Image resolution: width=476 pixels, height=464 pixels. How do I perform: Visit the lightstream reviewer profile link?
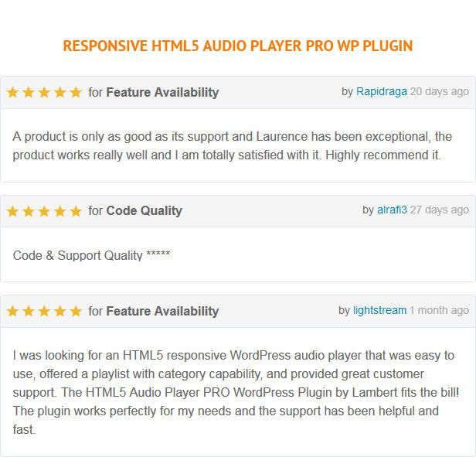[379, 310]
